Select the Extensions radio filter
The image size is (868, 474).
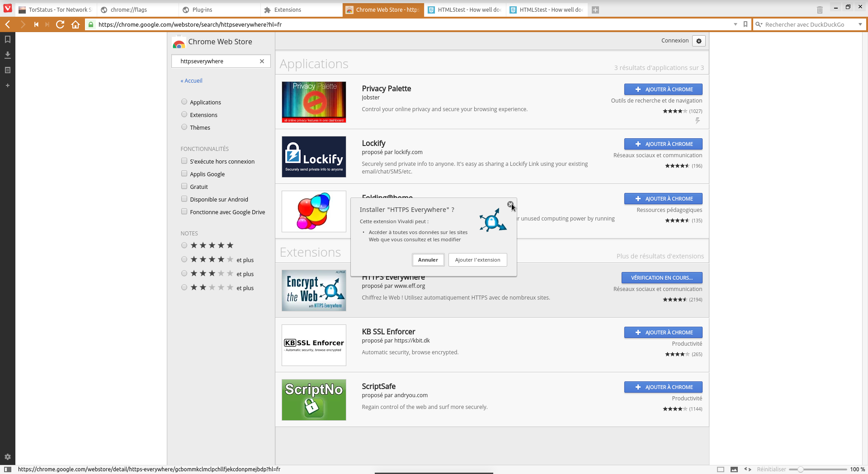184,114
